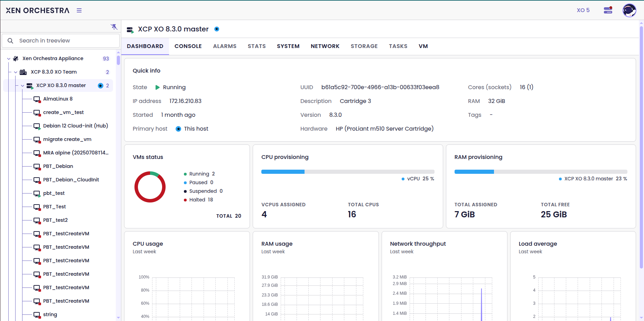Click the Xen Orchestra logo

coord(37,10)
